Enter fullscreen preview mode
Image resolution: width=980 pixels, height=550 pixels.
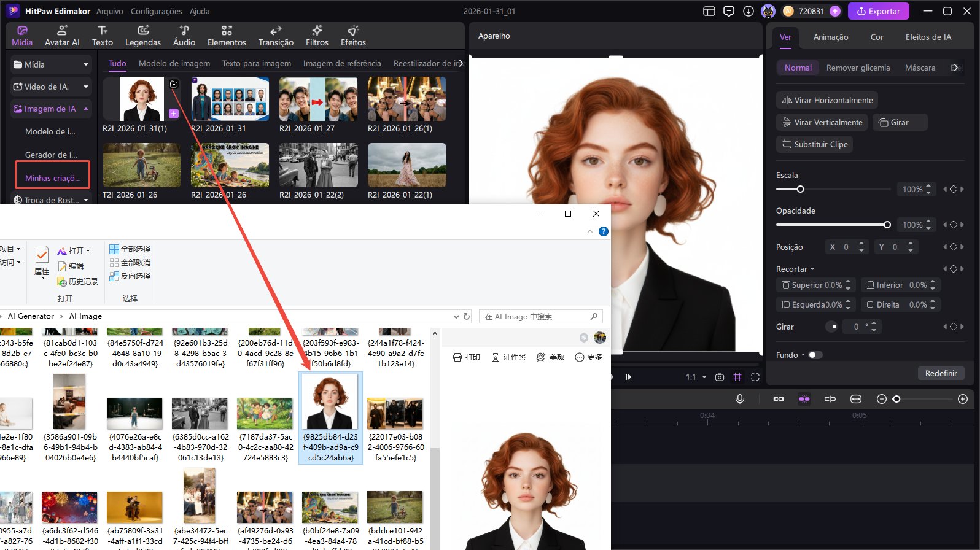click(755, 377)
